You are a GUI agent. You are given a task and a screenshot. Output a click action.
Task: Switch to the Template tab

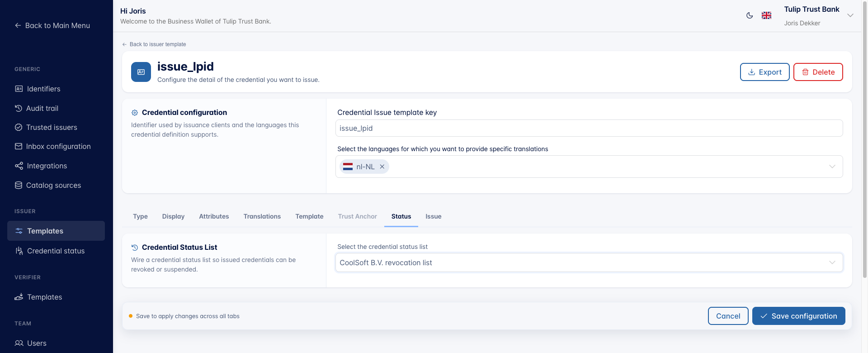(309, 216)
